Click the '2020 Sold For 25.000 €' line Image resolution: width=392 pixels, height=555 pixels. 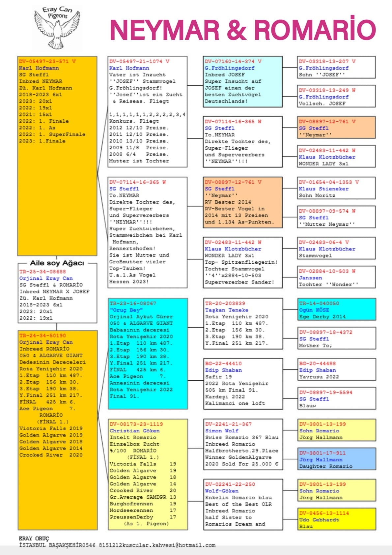(241, 464)
